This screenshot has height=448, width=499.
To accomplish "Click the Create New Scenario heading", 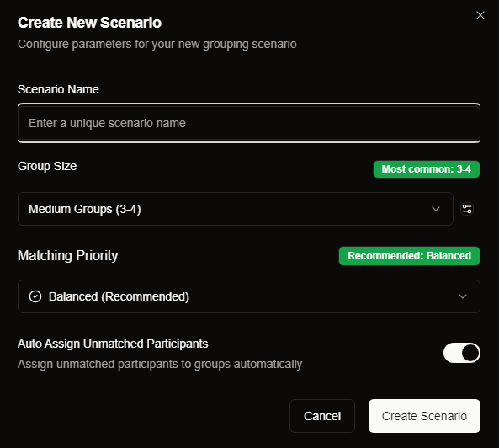I will click(89, 23).
